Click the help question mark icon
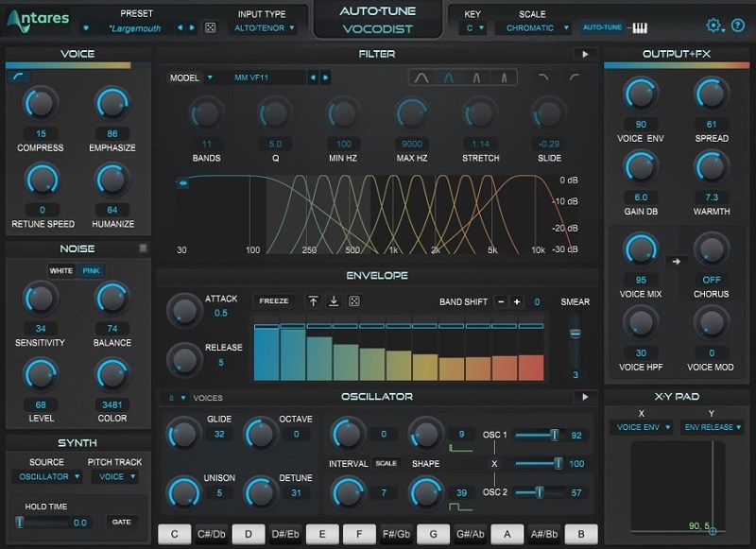 (738, 26)
